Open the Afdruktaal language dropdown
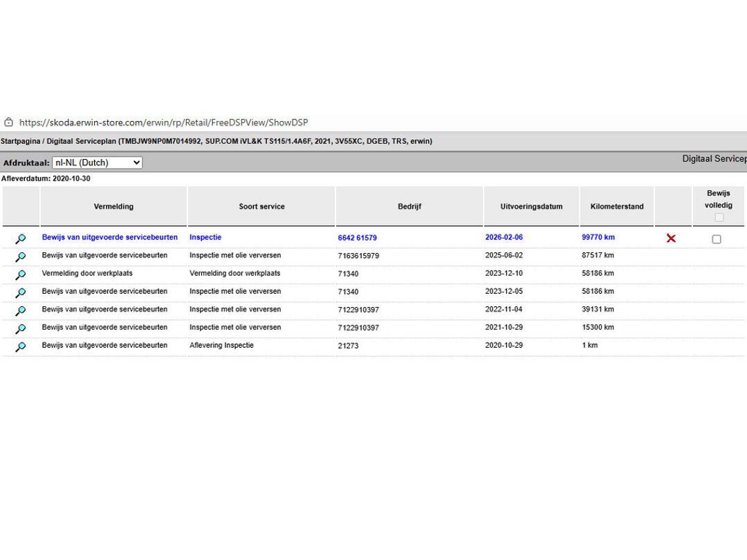 pos(97,163)
